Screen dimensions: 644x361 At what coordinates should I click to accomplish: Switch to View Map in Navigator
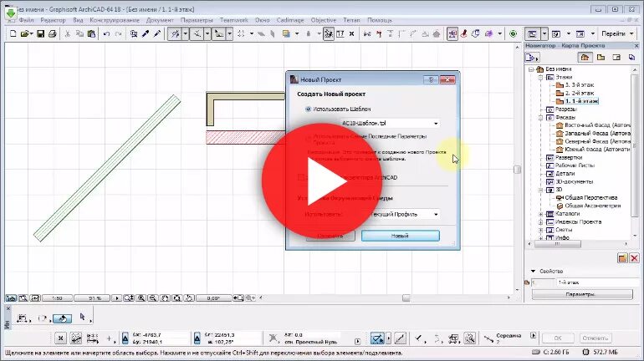601,58
